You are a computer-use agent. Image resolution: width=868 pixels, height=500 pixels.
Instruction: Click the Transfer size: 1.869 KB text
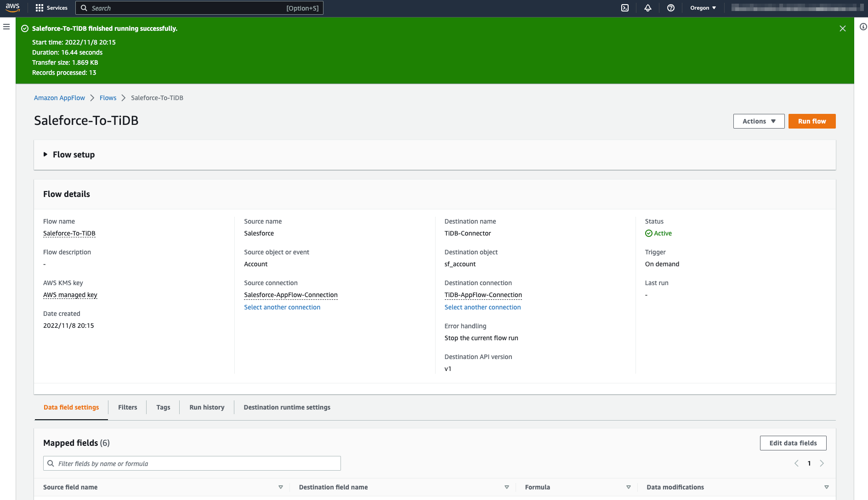pyautogui.click(x=65, y=62)
